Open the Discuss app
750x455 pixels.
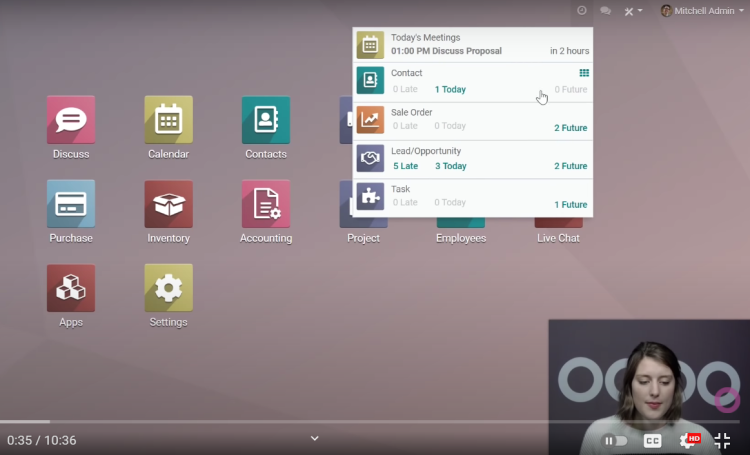coord(71,120)
